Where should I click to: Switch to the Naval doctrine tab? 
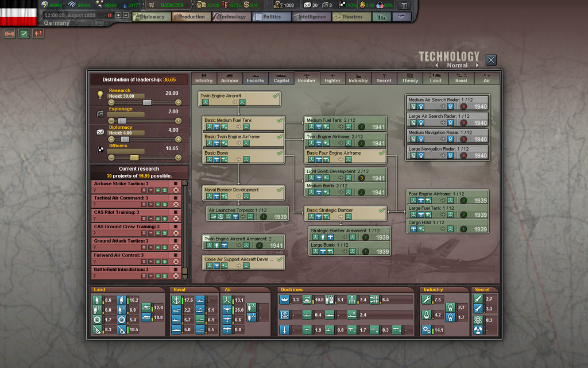pos(461,78)
